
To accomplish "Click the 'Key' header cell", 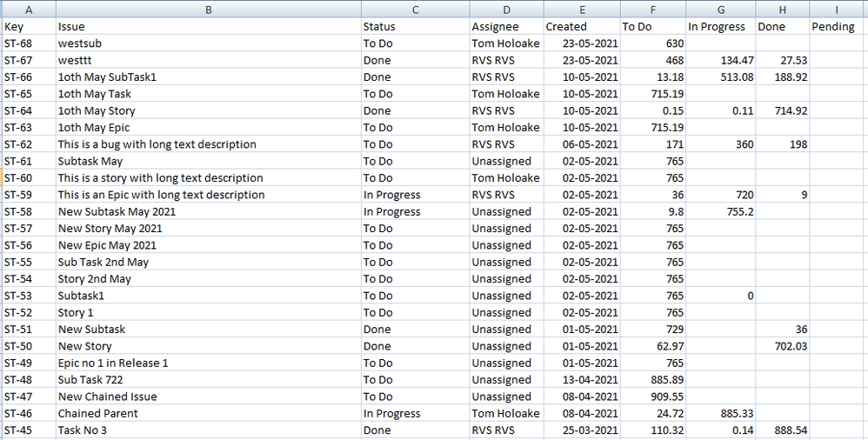I will (28, 27).
